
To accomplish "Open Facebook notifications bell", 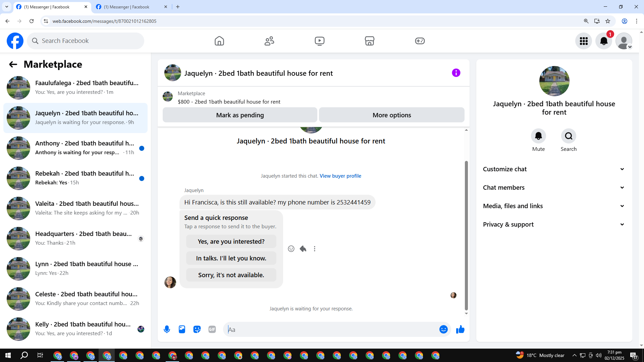I will coord(603,41).
